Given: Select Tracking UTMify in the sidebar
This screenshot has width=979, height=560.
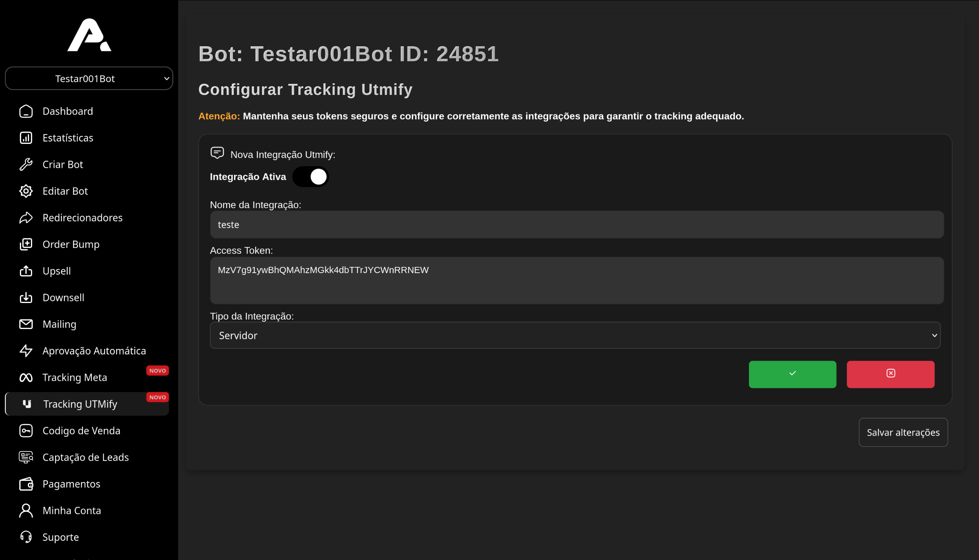Looking at the screenshot, I should tap(87, 404).
